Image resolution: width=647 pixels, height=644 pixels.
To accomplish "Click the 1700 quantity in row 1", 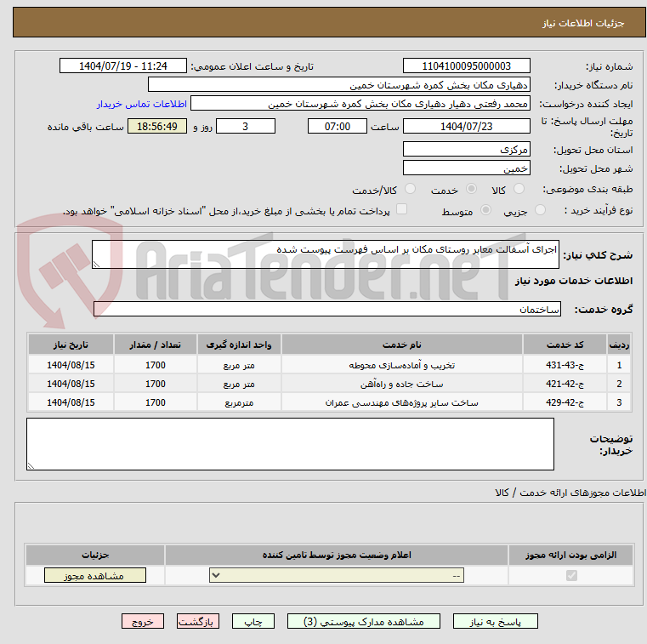I will [x=155, y=365].
